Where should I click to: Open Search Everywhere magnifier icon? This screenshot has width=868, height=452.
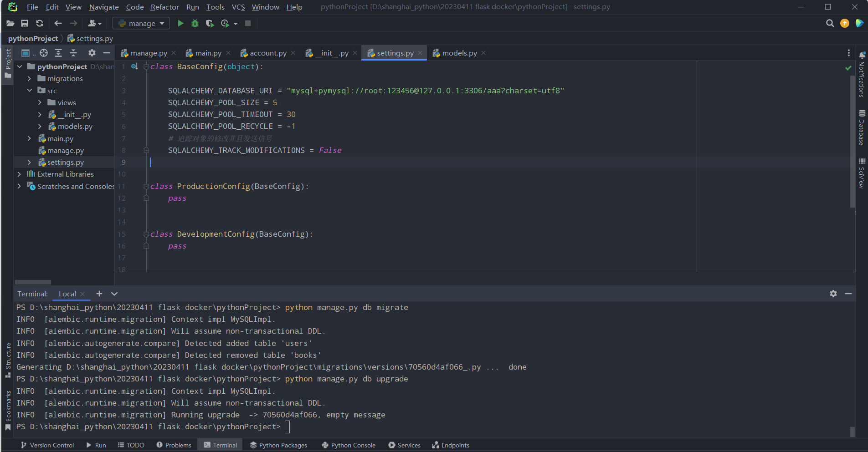pyautogui.click(x=830, y=23)
